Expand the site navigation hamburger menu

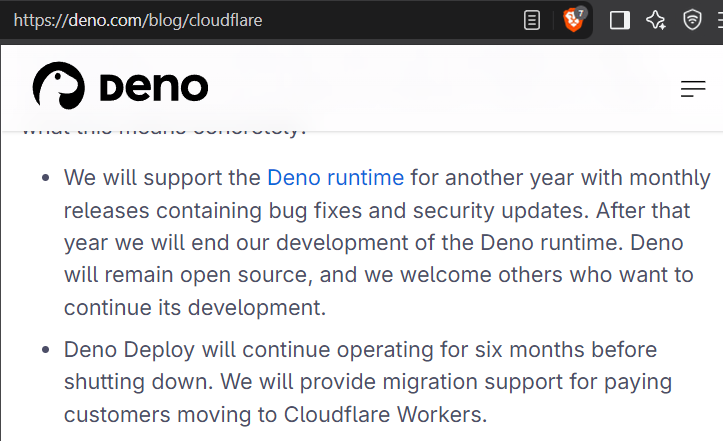tap(693, 89)
